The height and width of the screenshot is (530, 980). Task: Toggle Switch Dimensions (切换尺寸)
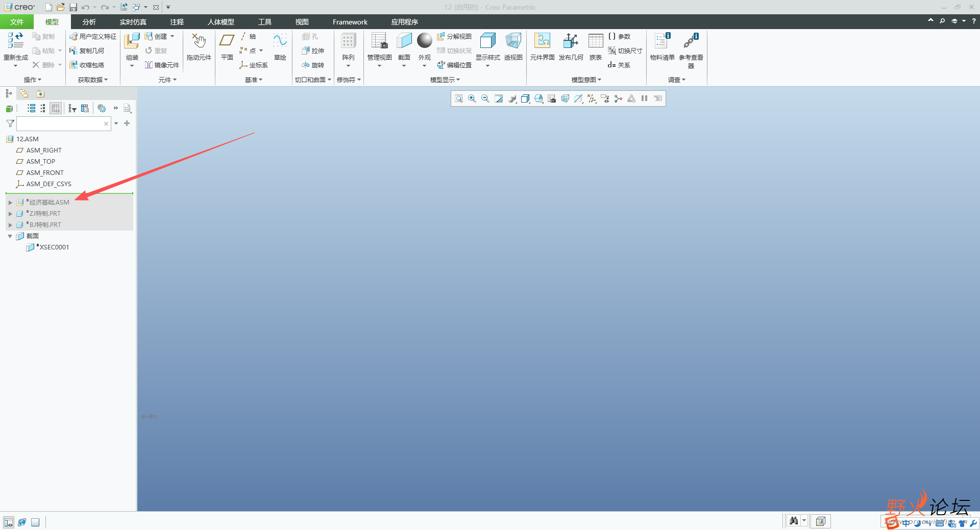625,51
